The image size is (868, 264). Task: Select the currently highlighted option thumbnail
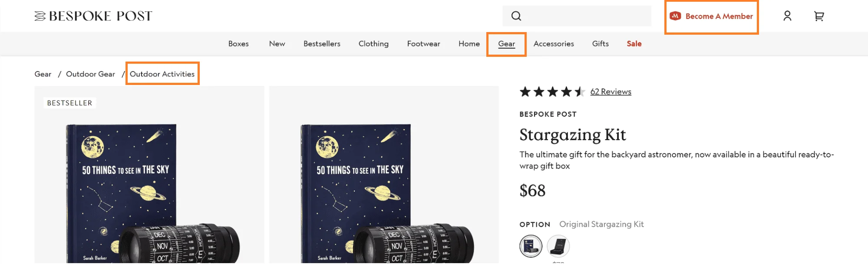click(531, 245)
